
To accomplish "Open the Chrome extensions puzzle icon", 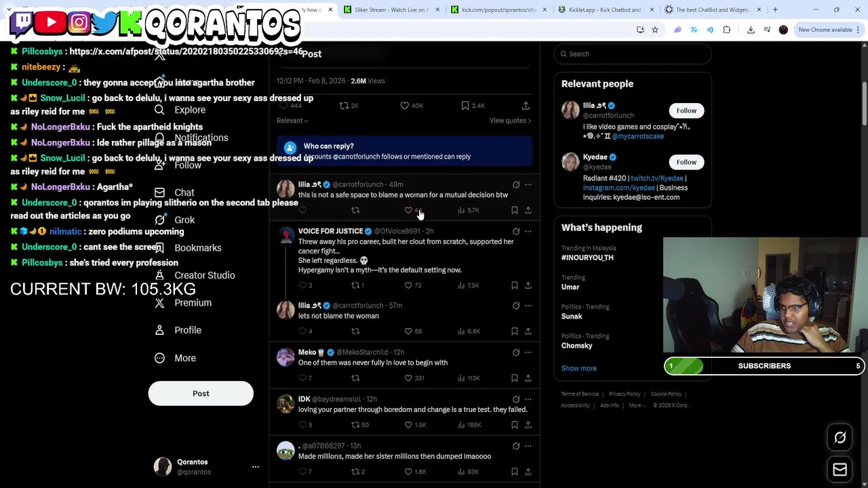I will [727, 30].
